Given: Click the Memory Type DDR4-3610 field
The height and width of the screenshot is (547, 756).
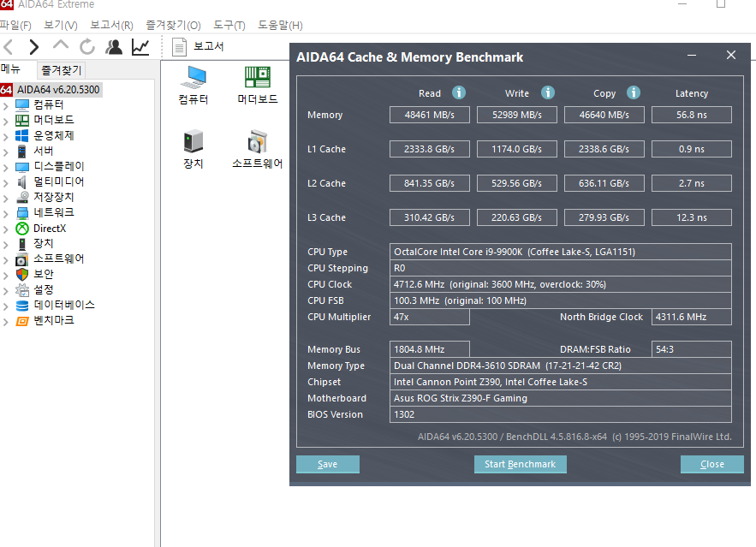Looking at the screenshot, I should click(x=560, y=366).
